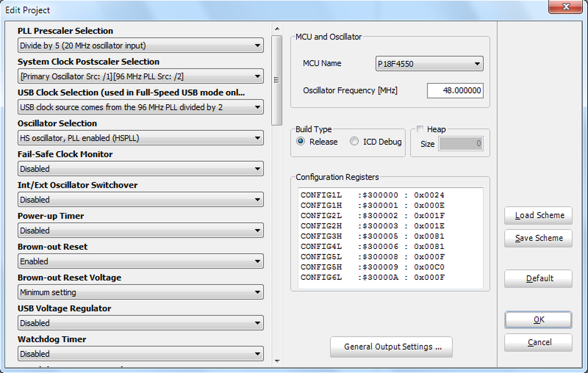Screen dimensions: 588x373
Task: Enable the Heap checkbox
Action: coord(420,129)
